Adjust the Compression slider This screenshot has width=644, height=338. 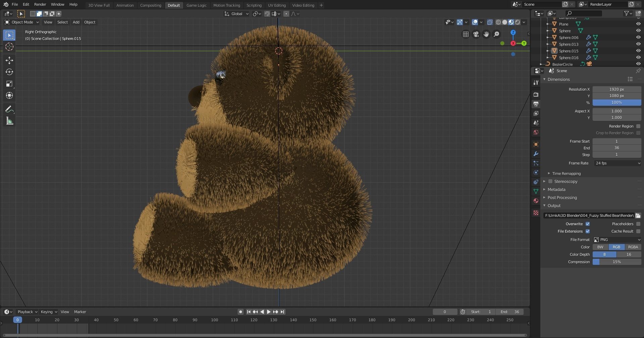pos(617,261)
